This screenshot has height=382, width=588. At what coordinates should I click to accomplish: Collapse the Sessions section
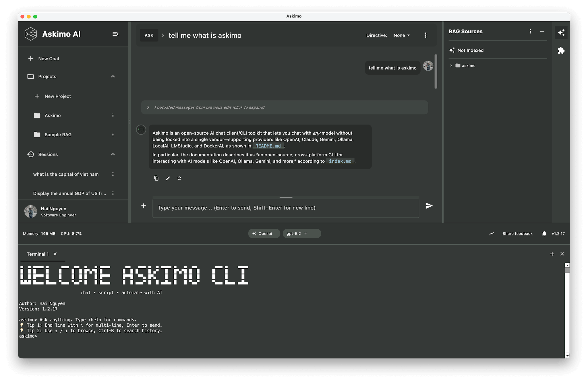[113, 154]
